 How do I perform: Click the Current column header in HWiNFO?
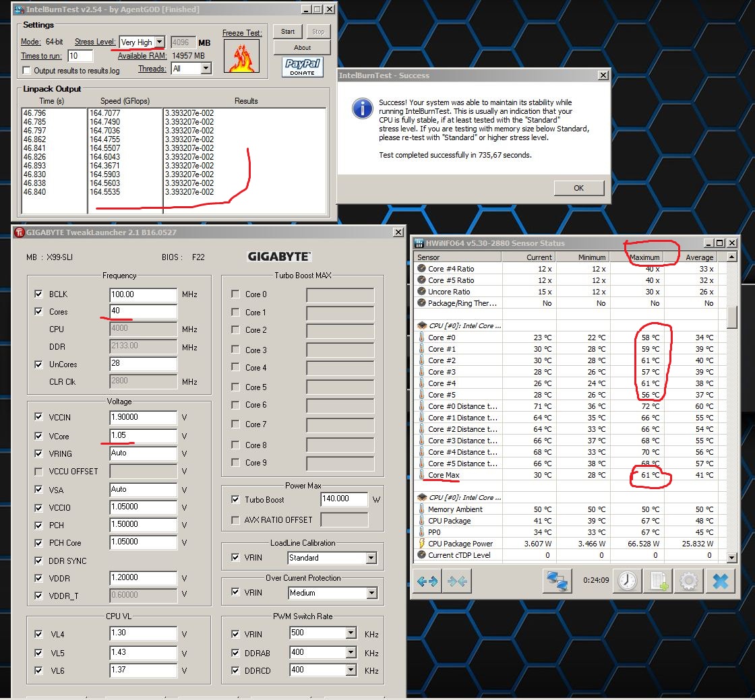(x=528, y=257)
